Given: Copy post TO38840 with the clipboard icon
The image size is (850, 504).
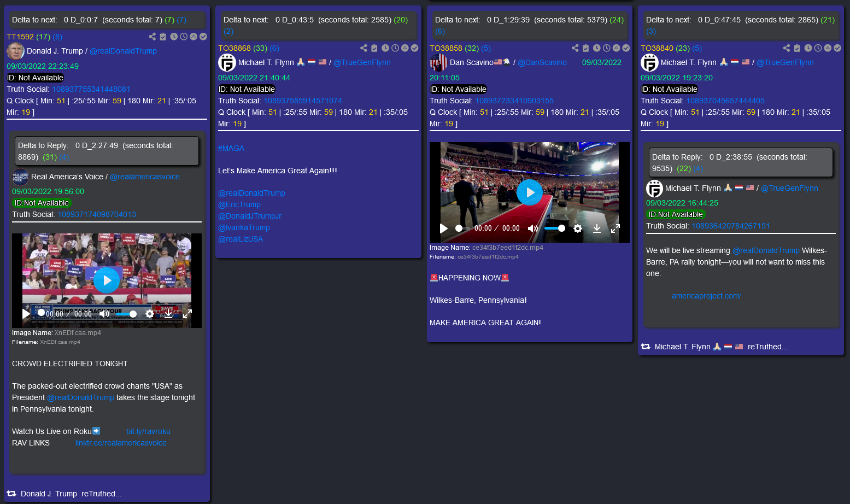Looking at the screenshot, I should [x=797, y=48].
